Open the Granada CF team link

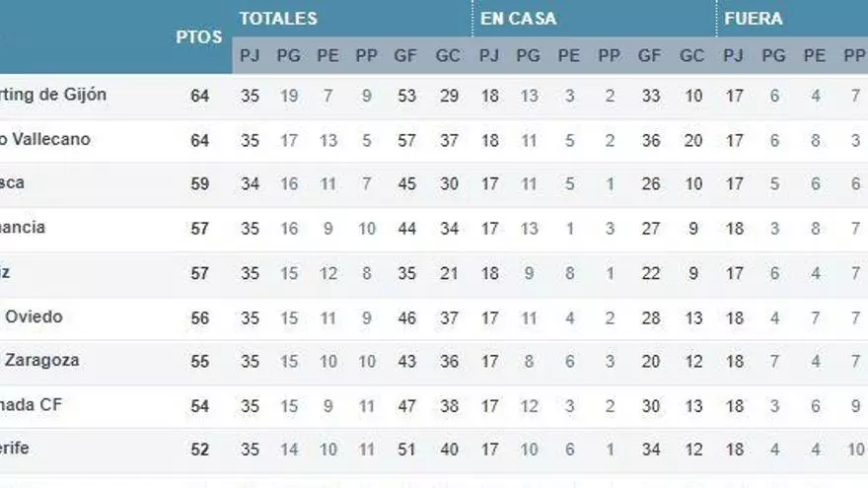click(x=34, y=404)
